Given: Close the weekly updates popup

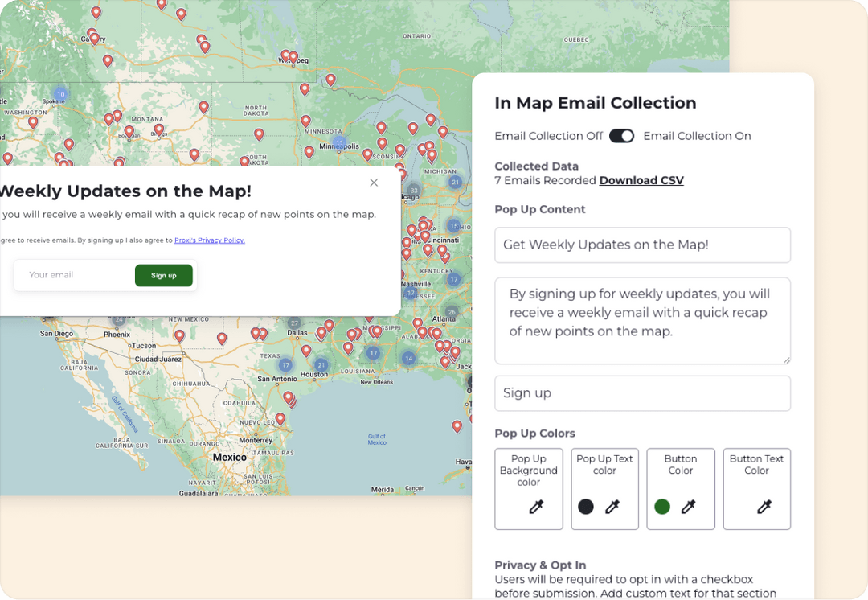Looking at the screenshot, I should (x=374, y=183).
